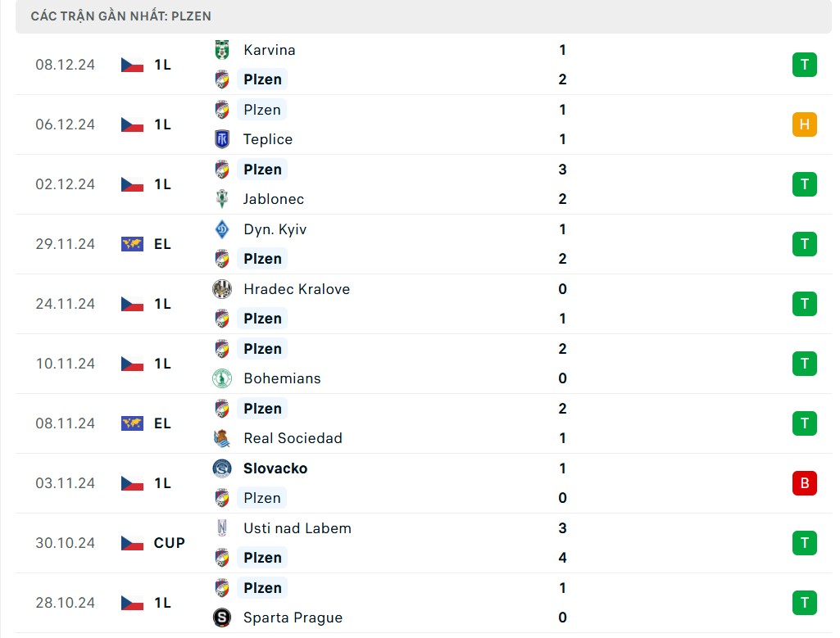Click the Jablonec team crest
This screenshot has height=638, width=840.
pyautogui.click(x=221, y=199)
